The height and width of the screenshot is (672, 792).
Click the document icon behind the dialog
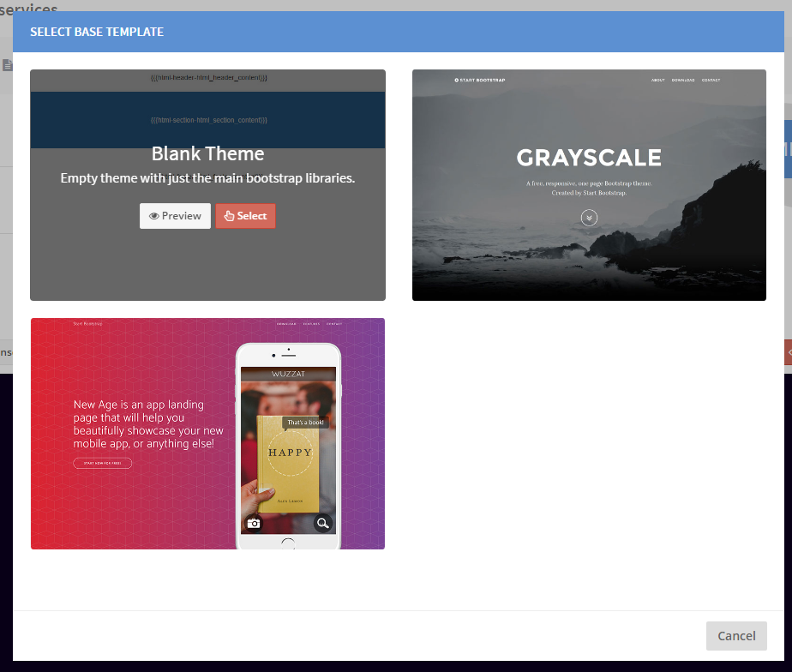pyautogui.click(x=7, y=65)
